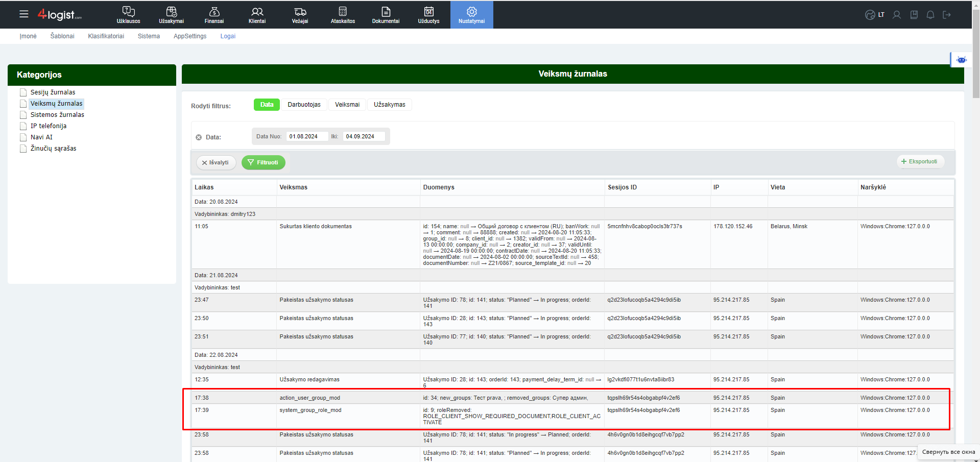Select IP telefonija category
980x462 pixels.
[49, 126]
